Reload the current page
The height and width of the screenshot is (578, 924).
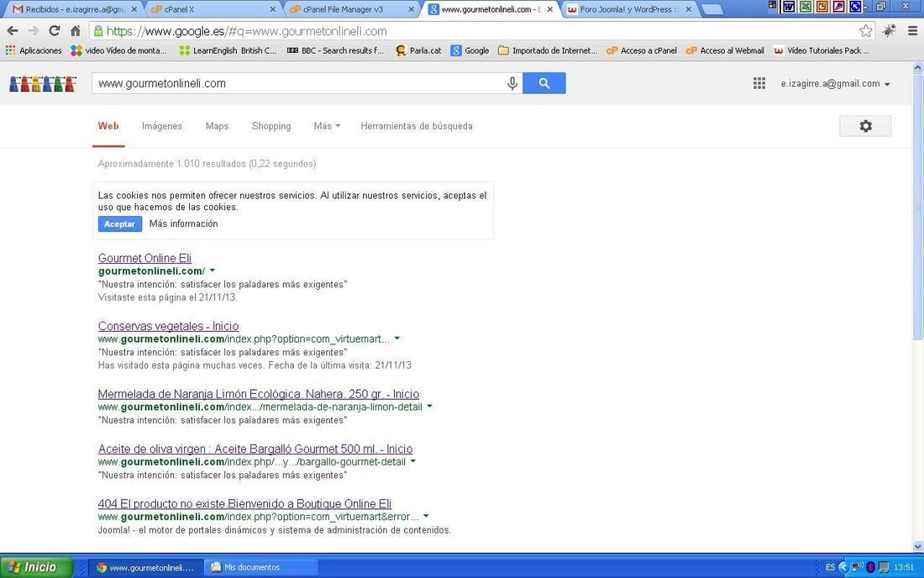point(55,30)
